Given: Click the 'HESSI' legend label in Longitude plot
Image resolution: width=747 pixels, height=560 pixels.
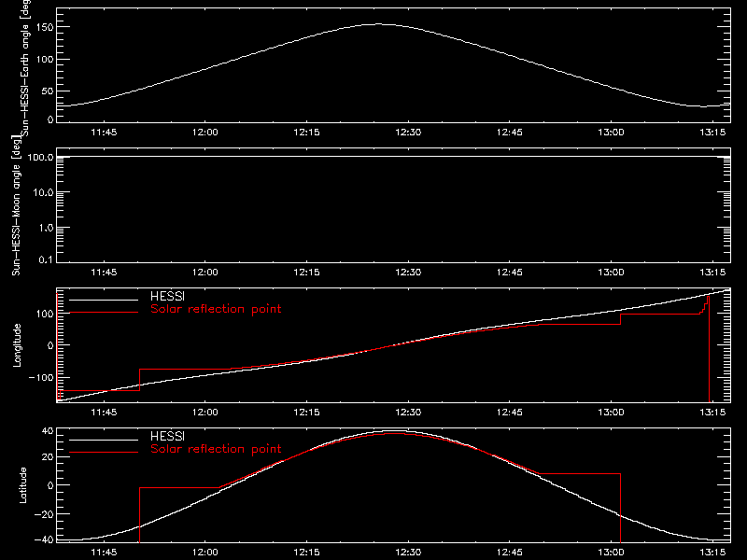Looking at the screenshot, I should (167, 296).
